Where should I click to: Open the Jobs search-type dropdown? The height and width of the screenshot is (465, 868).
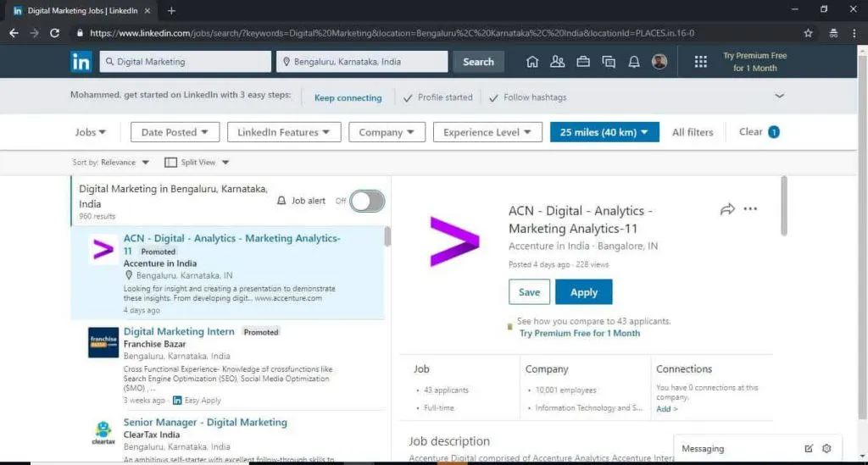[x=90, y=132]
